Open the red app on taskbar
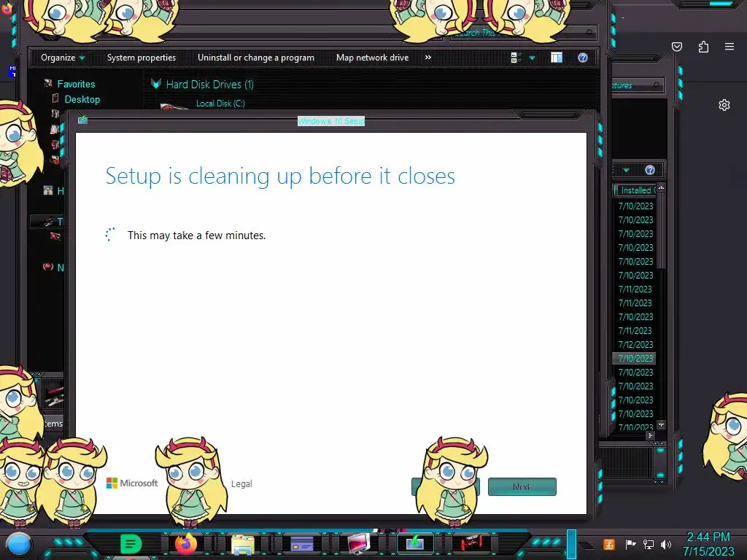This screenshot has width=747, height=560. 472,543
